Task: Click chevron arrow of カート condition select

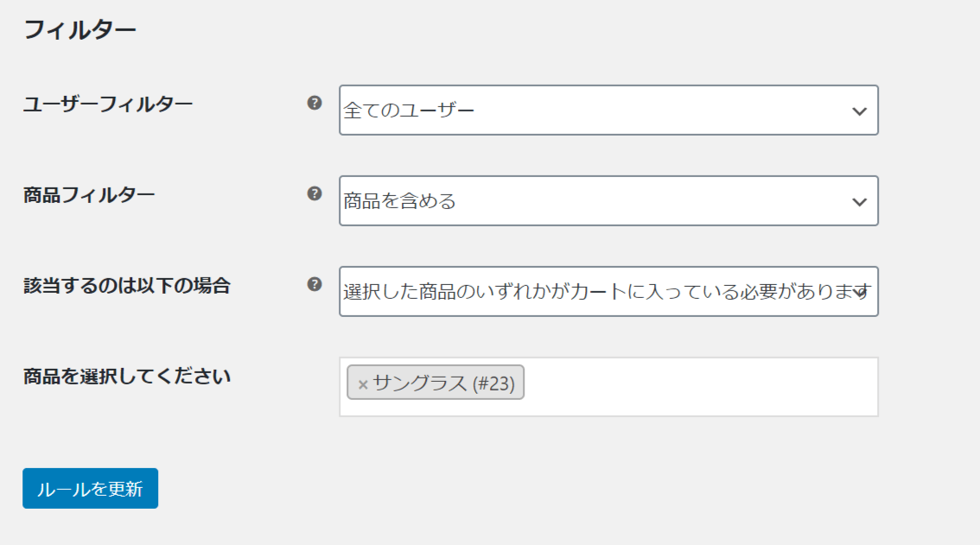Action: (862, 293)
